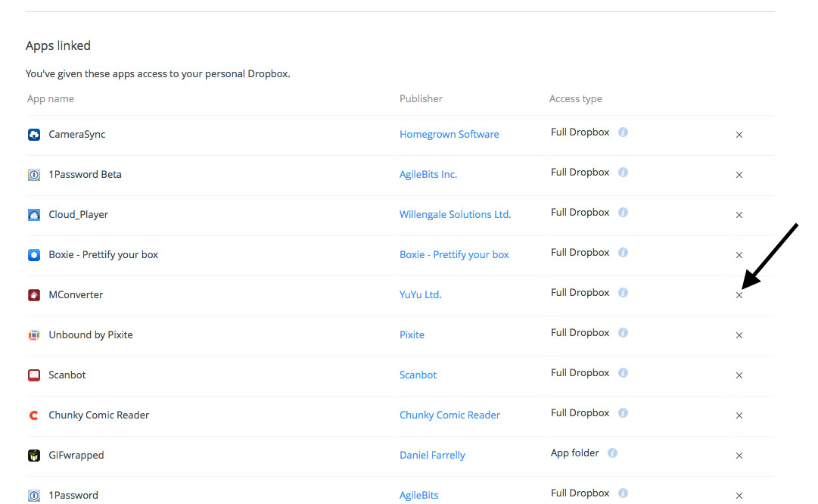Open AgileBits Inc. publisher link
The image size is (818, 504).
click(428, 175)
